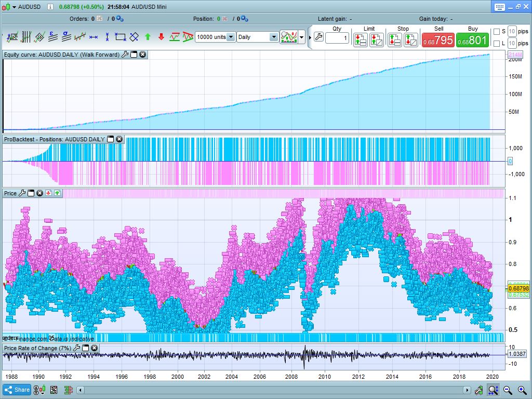Enable the S stop pips checkbox
532x399 pixels.
coord(496,32)
